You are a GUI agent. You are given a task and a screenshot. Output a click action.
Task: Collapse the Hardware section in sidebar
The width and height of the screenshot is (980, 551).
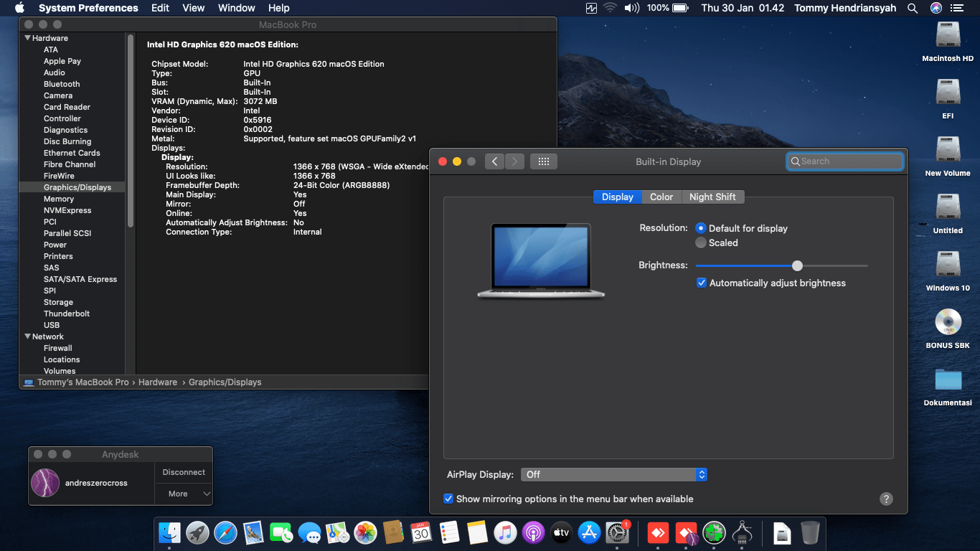coord(28,38)
